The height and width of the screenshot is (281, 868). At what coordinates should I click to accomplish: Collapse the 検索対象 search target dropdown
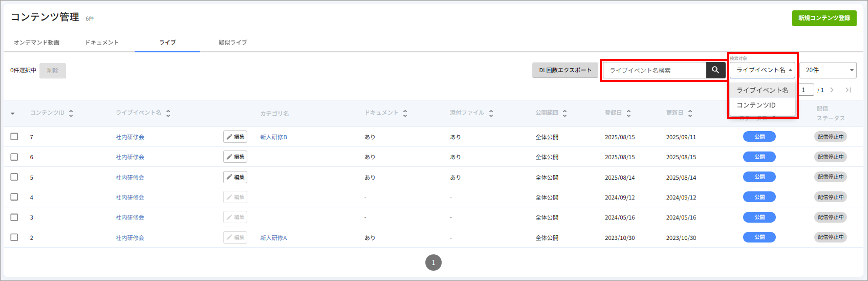pos(762,70)
